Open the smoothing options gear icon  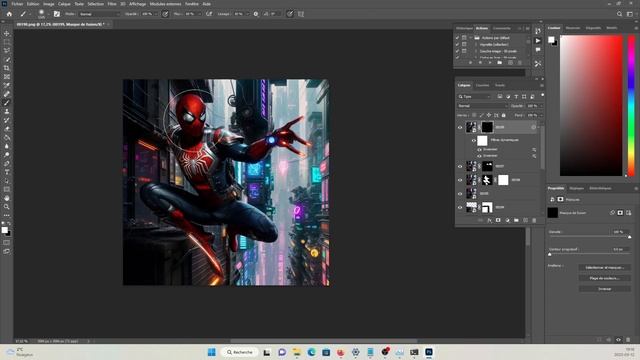(x=256, y=14)
